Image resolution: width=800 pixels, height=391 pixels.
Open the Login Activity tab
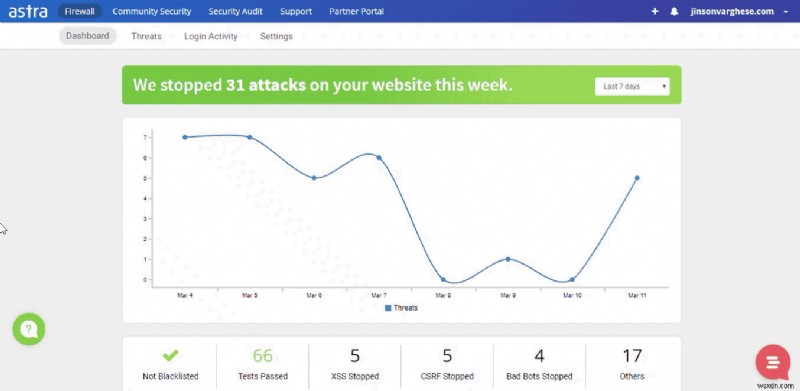tap(211, 36)
